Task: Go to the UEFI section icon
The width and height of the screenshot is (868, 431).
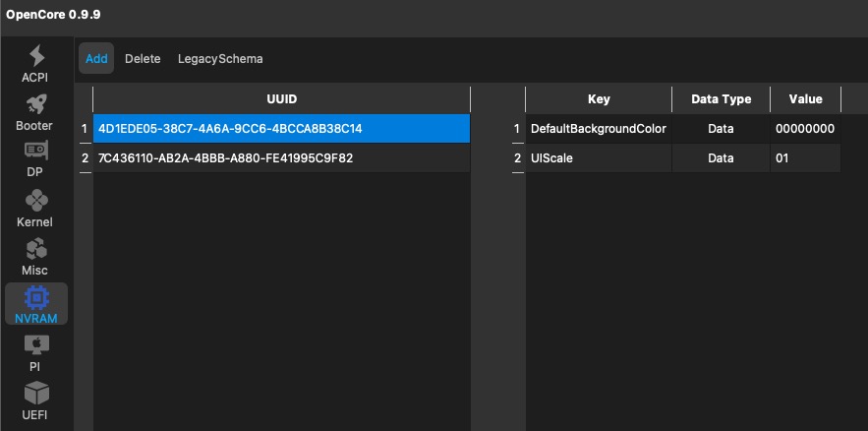Action: (36, 394)
